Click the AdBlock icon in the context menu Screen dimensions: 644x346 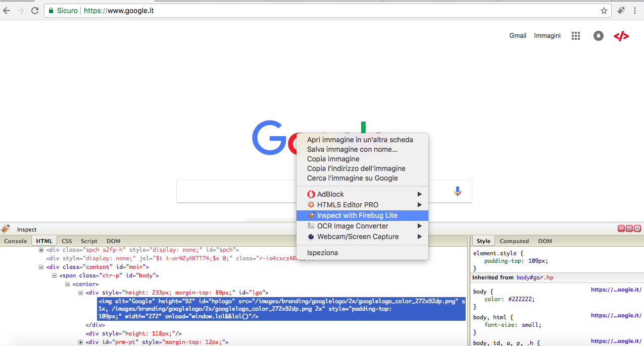point(311,194)
